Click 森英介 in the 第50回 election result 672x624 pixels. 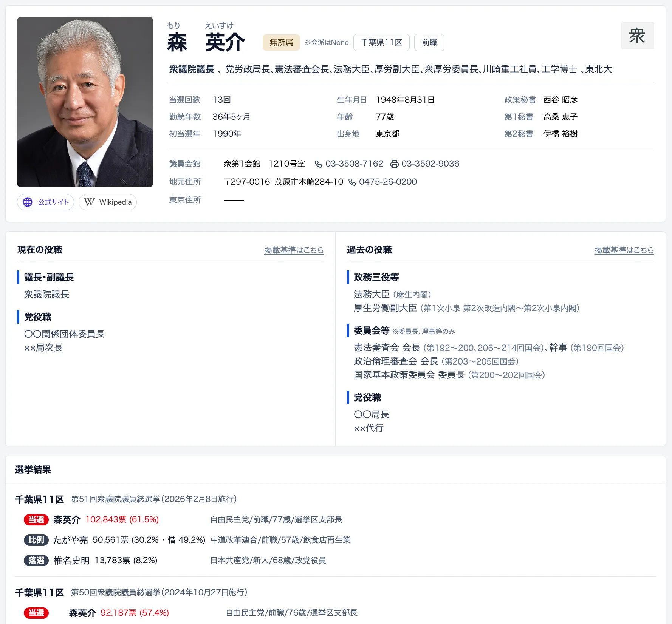click(82, 613)
